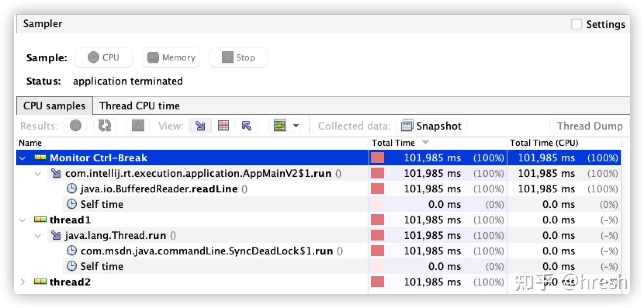The image size is (644, 308).
Task: Switch to reverse calls view icon
Action: 247,126
